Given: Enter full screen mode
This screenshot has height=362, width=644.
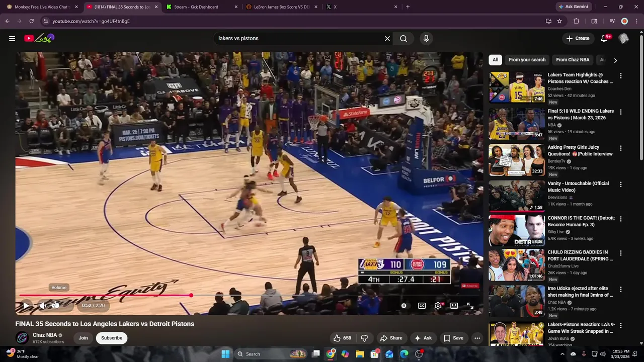Looking at the screenshot, I should [470, 305].
